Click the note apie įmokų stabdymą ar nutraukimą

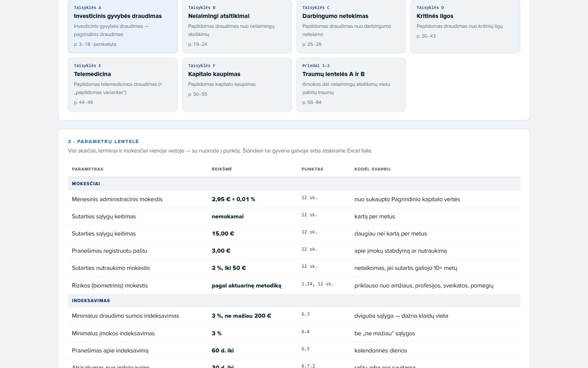[401, 251]
